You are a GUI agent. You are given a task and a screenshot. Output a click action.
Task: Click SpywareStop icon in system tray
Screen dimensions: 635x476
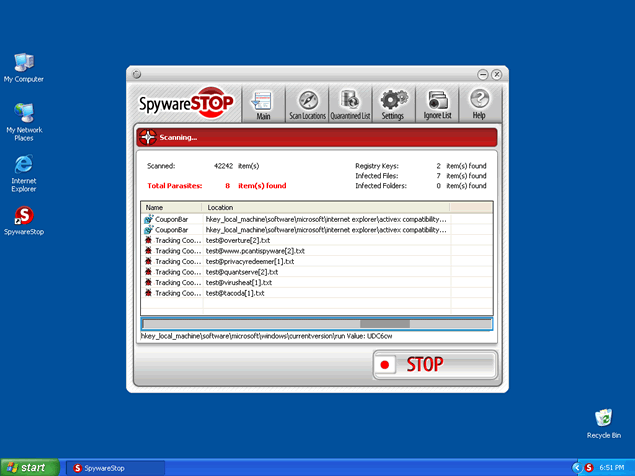[589, 467]
